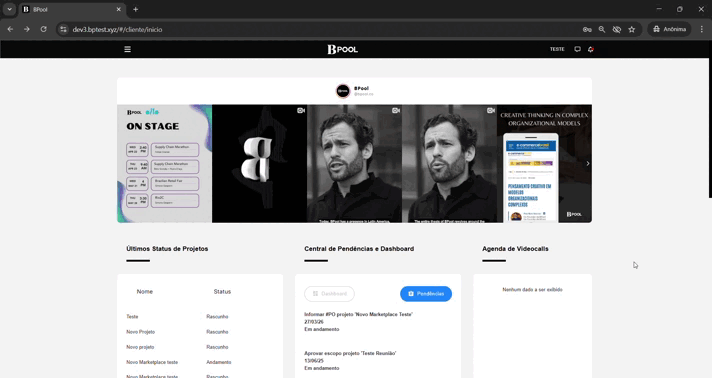Open the zoom magnifier icon in address bar

(602, 30)
